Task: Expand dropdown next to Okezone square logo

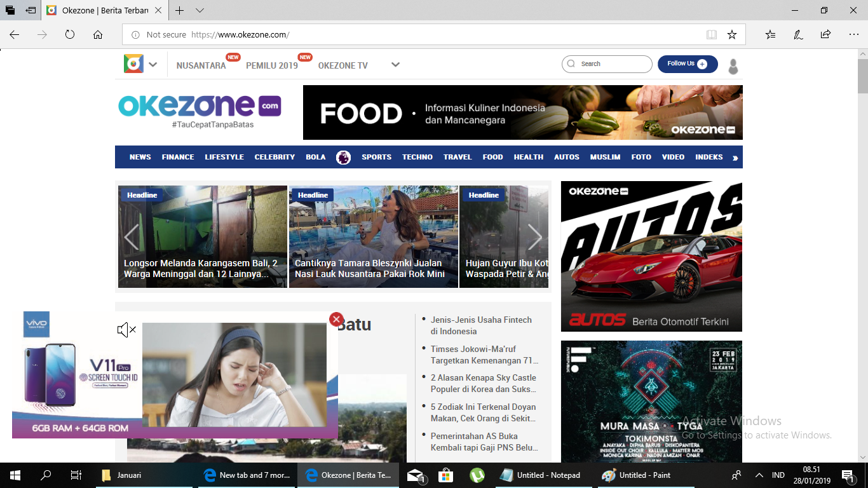Action: (153, 65)
